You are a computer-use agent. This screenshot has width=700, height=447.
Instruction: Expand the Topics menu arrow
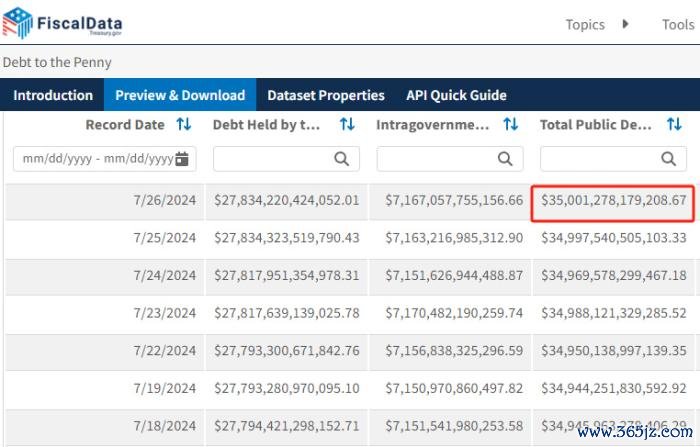[626, 24]
